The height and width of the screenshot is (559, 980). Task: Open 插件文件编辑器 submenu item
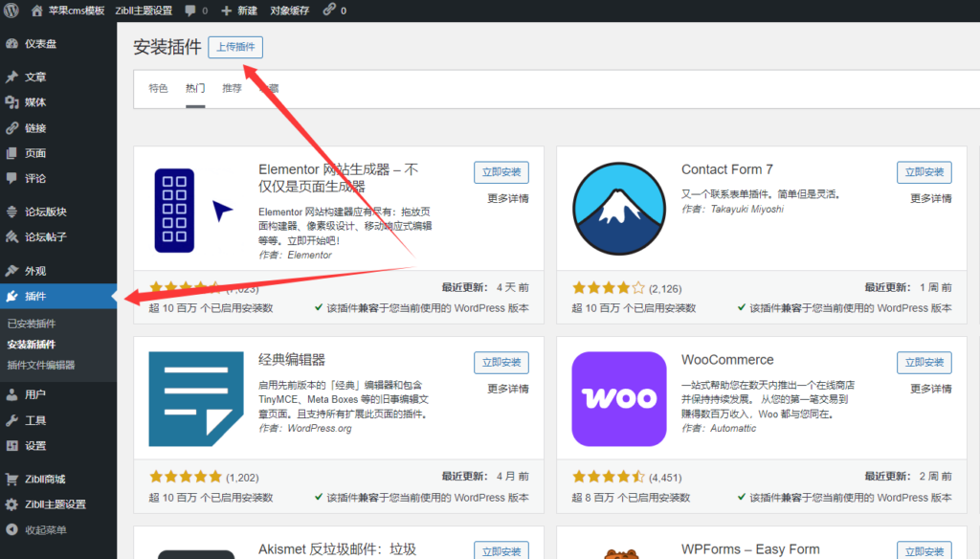[x=40, y=365]
